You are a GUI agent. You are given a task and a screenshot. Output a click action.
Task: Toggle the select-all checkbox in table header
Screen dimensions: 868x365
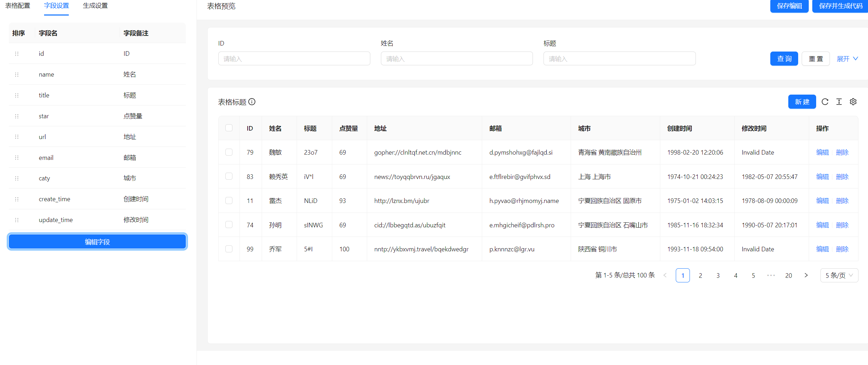pyautogui.click(x=229, y=128)
